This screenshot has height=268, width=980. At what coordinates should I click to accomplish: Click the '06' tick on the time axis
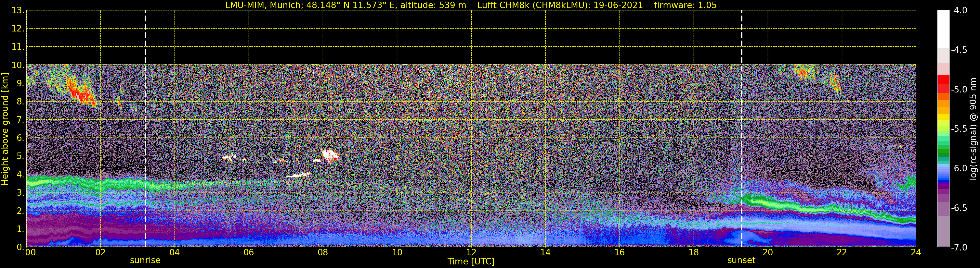pos(249,252)
